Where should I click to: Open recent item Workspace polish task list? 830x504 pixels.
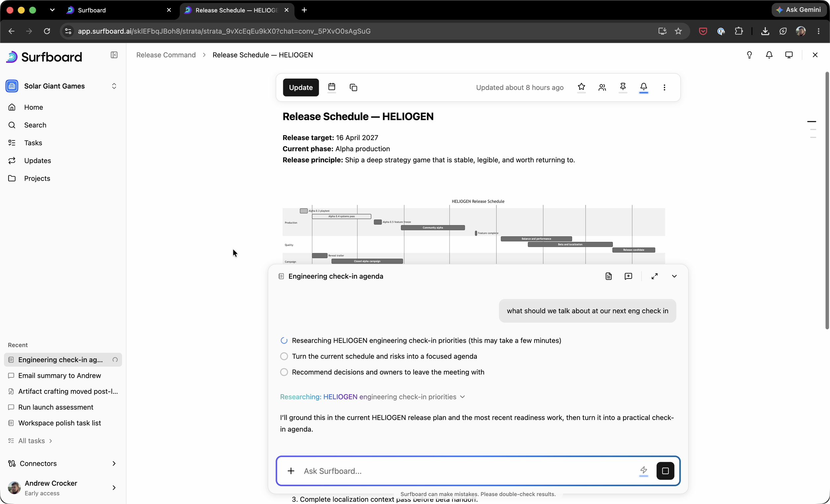click(63, 423)
